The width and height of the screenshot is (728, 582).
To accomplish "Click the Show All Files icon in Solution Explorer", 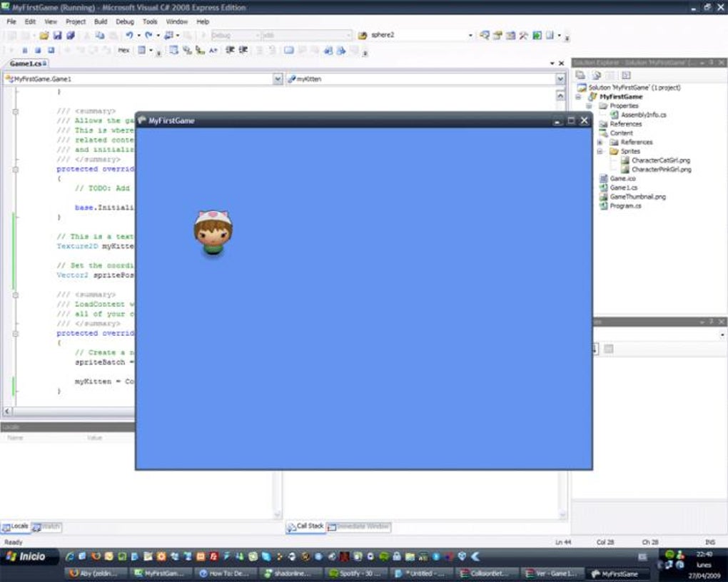I will pos(595,75).
